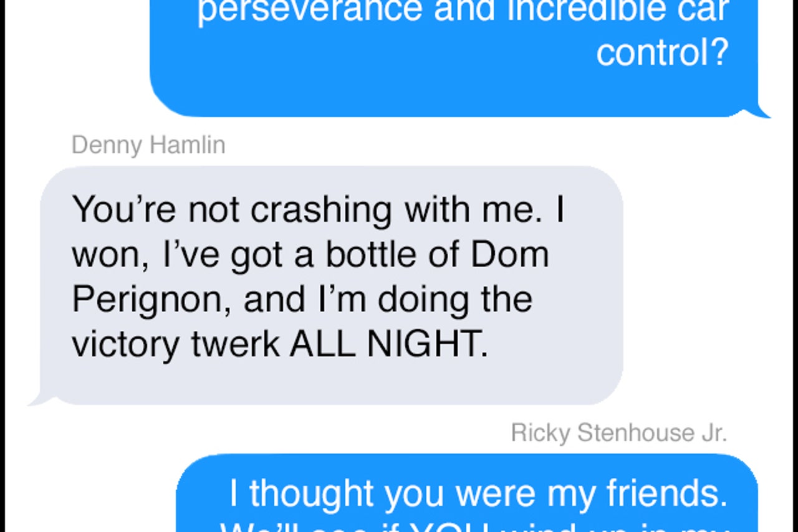Click the word "Dom" in Denny's reply
The height and width of the screenshot is (532, 798).
pos(510,254)
